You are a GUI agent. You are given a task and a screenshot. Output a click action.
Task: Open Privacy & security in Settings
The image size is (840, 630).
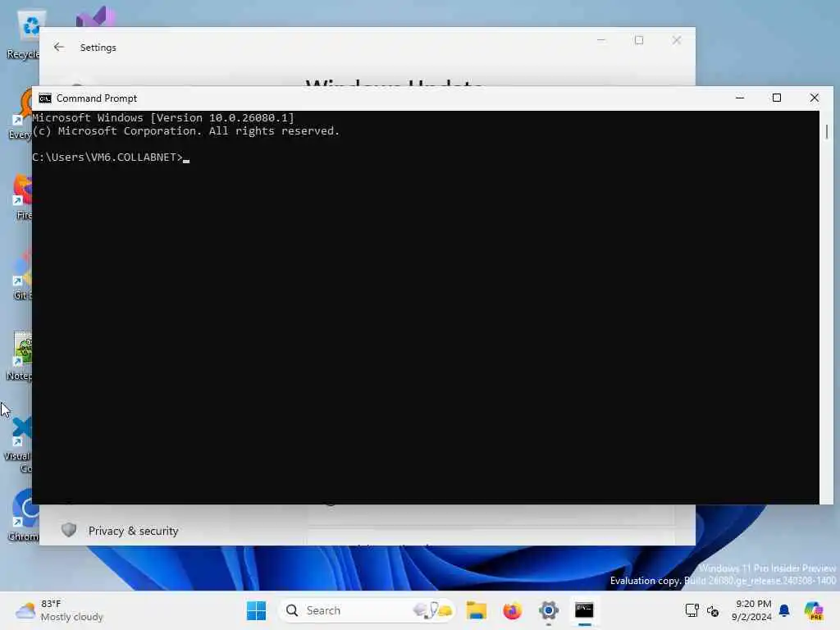click(133, 531)
